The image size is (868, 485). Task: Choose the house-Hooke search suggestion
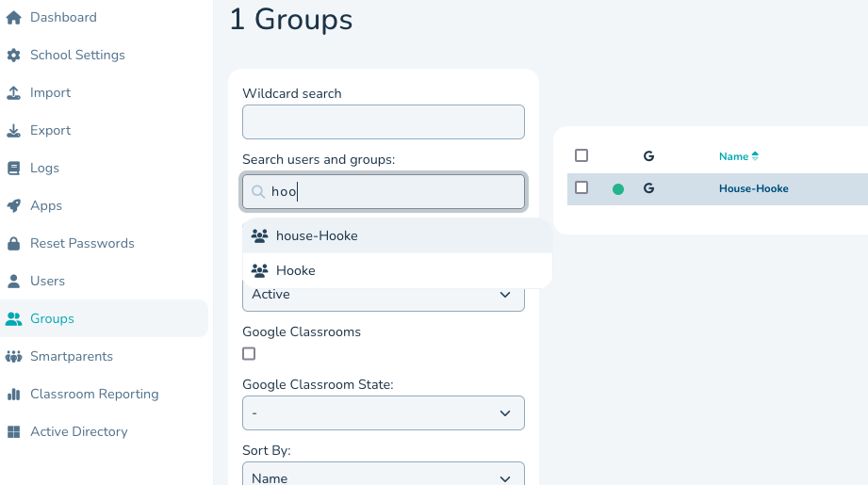point(317,235)
